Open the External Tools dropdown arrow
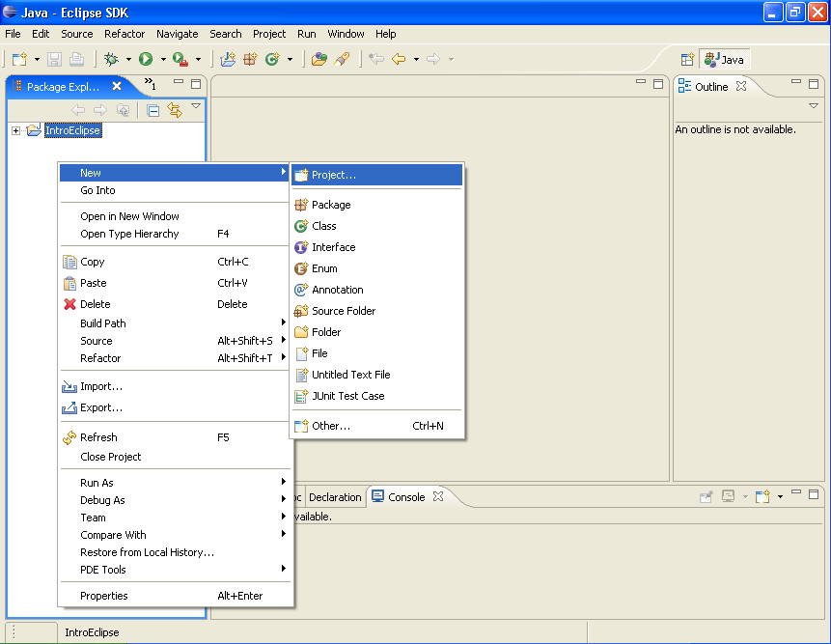The height and width of the screenshot is (644, 831). 198,59
